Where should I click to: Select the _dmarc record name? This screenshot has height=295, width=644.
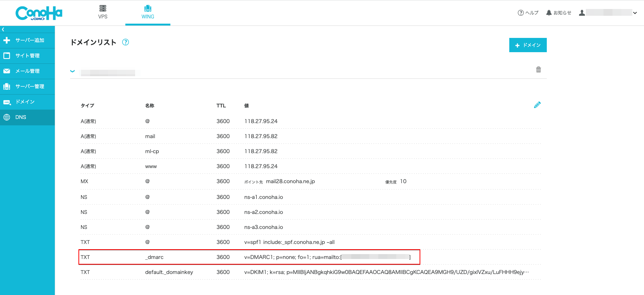(x=154, y=257)
